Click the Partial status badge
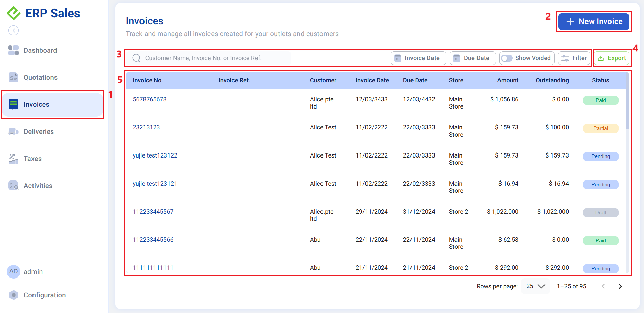This screenshot has width=644, height=313. 600,128
